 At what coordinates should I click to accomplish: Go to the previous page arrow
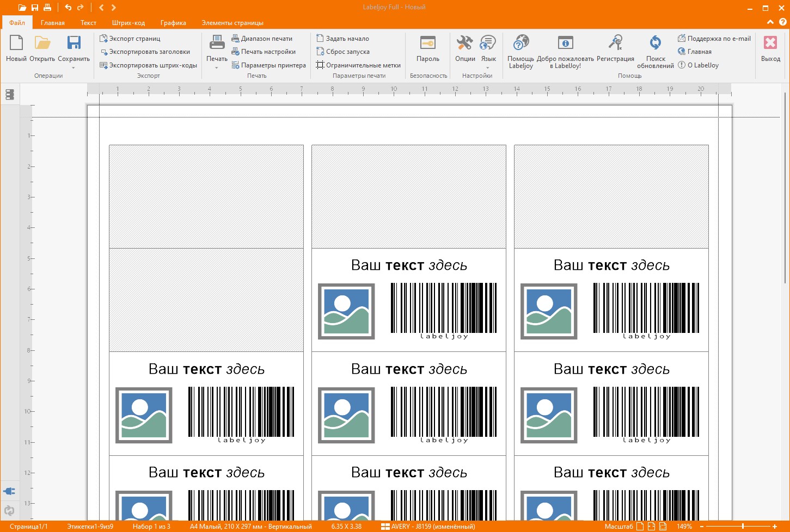[x=101, y=8]
